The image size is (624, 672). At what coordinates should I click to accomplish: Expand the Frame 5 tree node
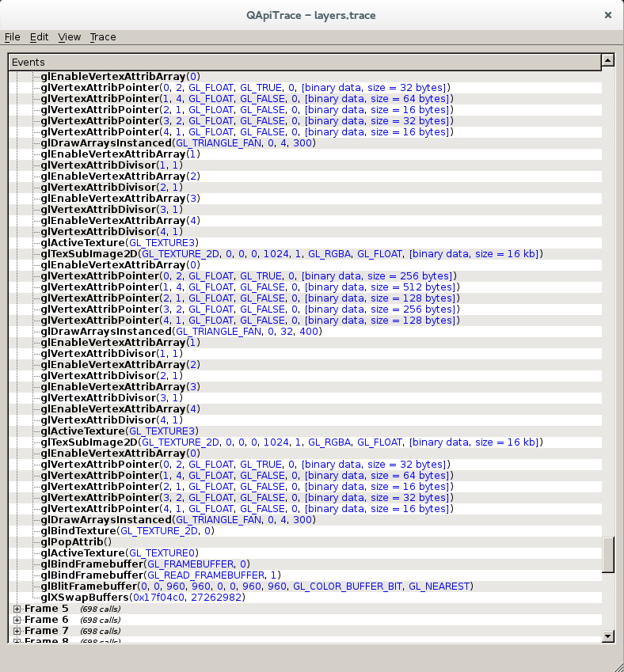[17, 609]
